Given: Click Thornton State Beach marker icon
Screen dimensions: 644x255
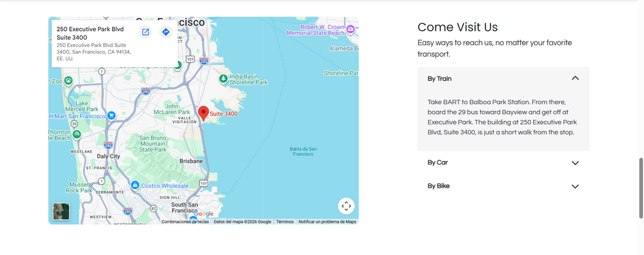Looking at the screenshot, I should (x=77, y=134).
